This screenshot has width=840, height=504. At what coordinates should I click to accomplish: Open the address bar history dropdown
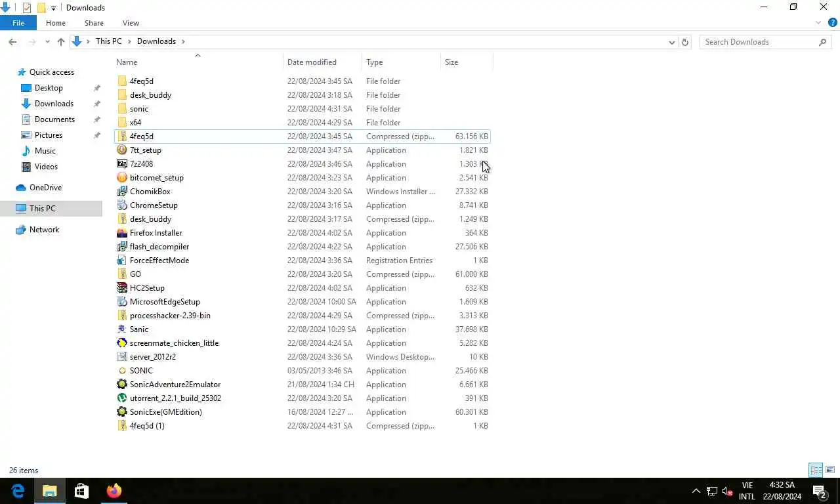(671, 42)
